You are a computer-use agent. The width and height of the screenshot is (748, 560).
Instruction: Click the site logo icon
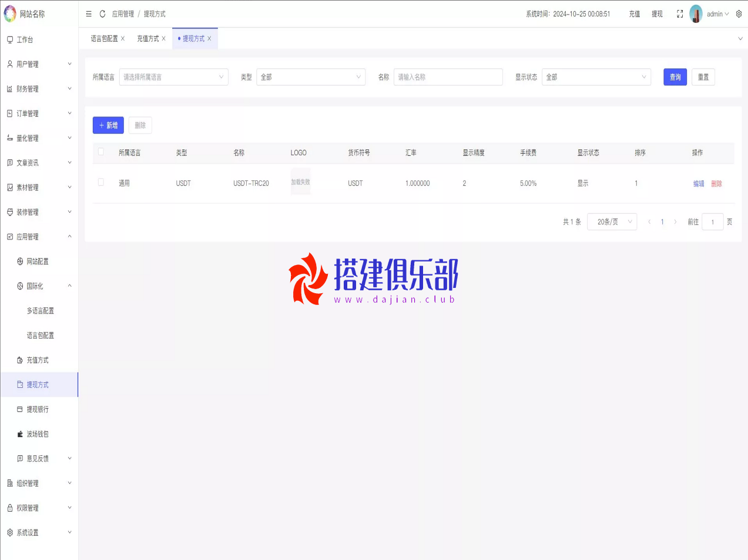[x=10, y=14]
